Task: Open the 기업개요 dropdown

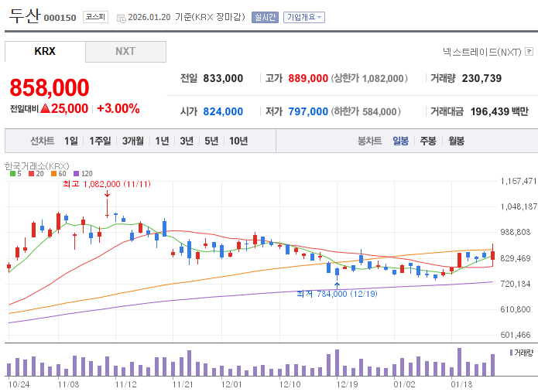Action: click(304, 18)
